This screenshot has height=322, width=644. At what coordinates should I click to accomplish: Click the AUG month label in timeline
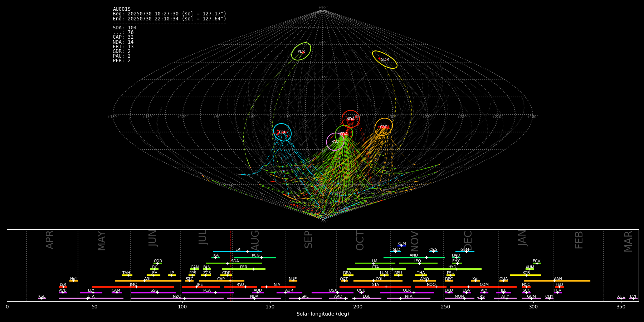[x=255, y=240]
